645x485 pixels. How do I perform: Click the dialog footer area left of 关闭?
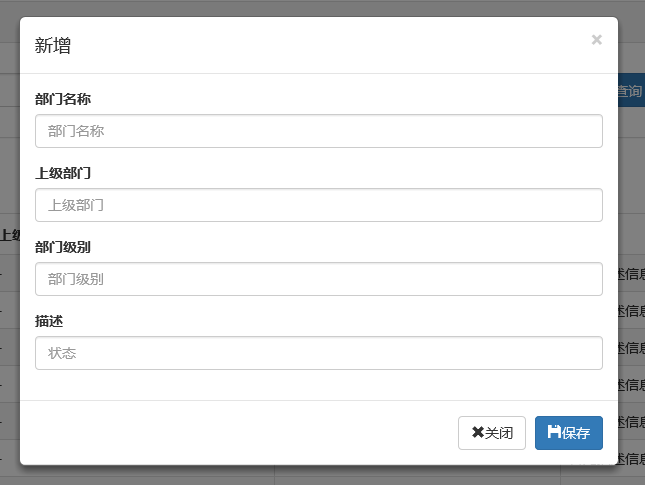coord(240,433)
